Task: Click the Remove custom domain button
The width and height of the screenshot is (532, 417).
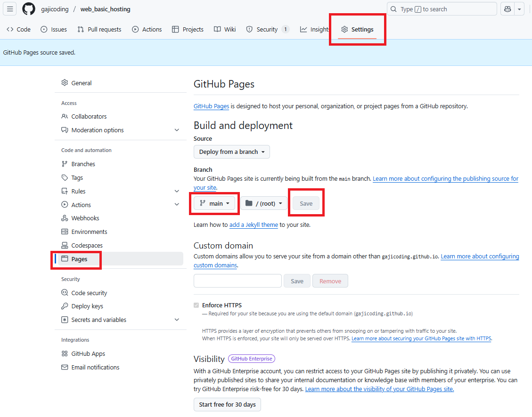Action: pos(330,281)
